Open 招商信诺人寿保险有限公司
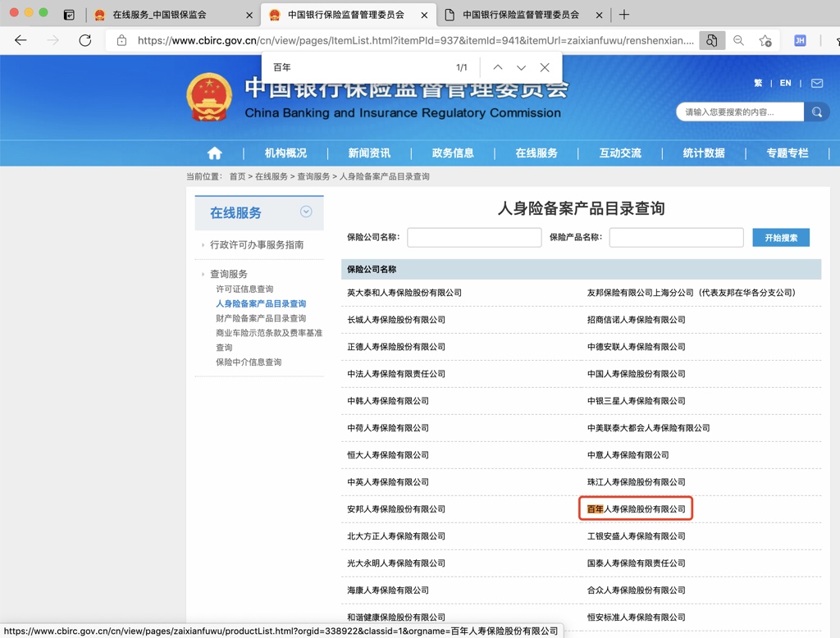The image size is (840, 638). tap(636, 320)
